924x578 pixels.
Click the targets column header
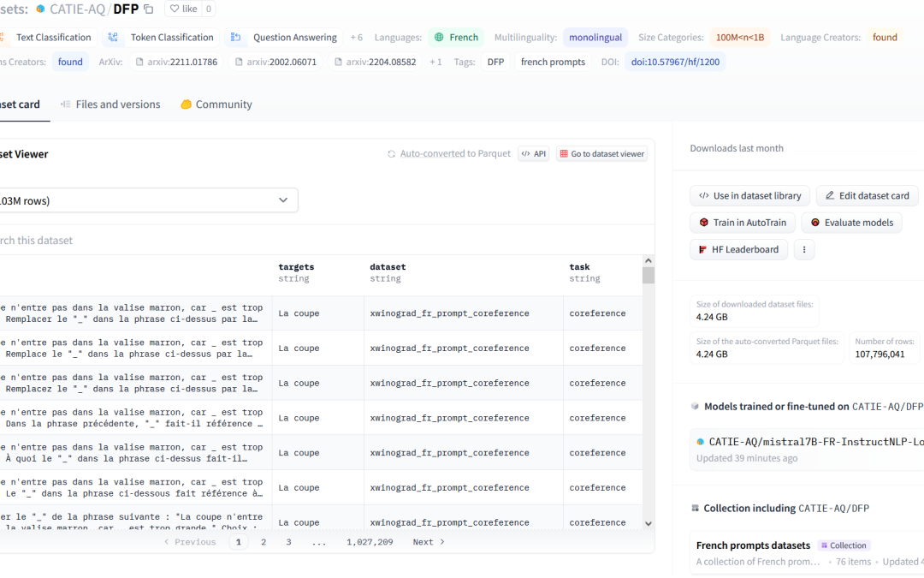[317, 272]
